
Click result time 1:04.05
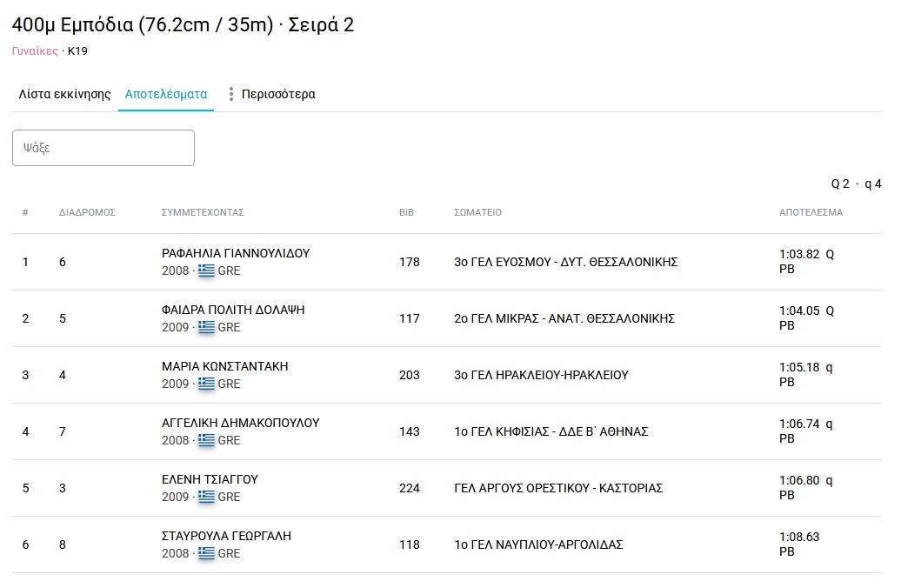pyautogui.click(x=799, y=311)
